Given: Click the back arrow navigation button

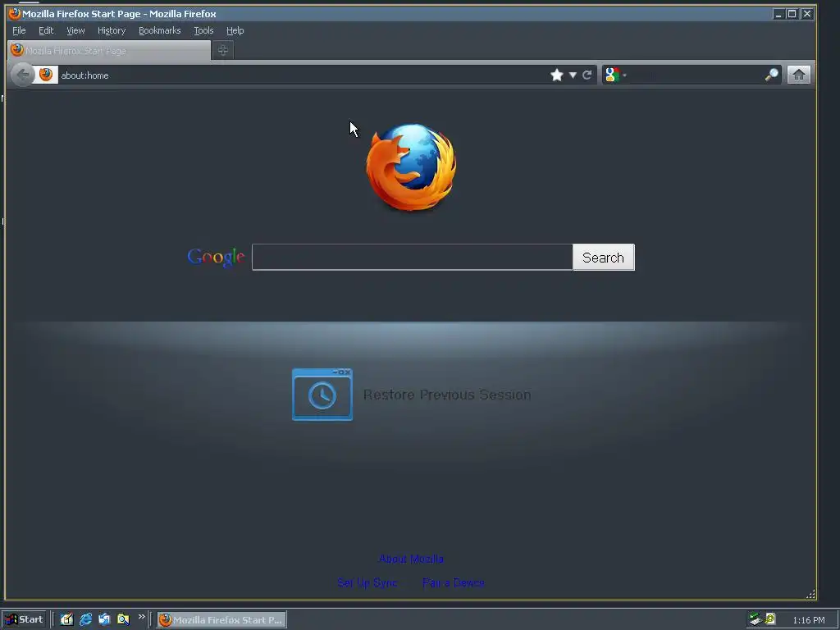Looking at the screenshot, I should [22, 75].
